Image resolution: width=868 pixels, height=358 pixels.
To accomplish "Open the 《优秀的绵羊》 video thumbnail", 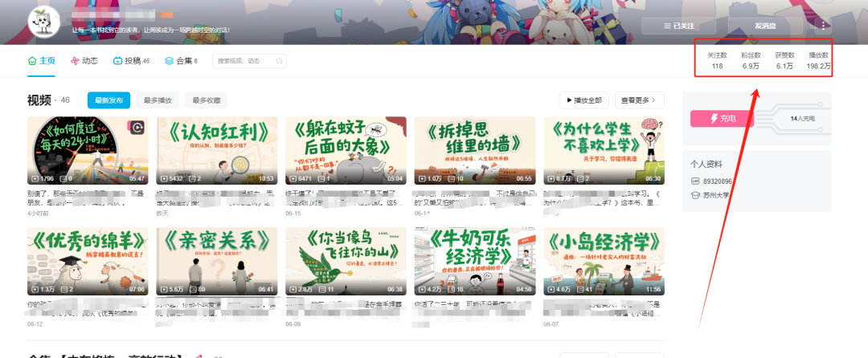I will tap(88, 262).
